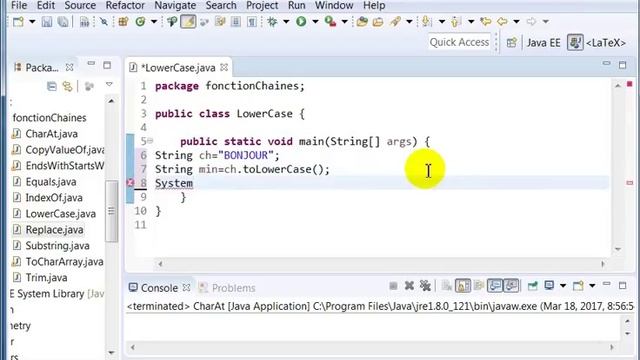
Task: Open the Back history dropdown arrow
Action: (516, 22)
